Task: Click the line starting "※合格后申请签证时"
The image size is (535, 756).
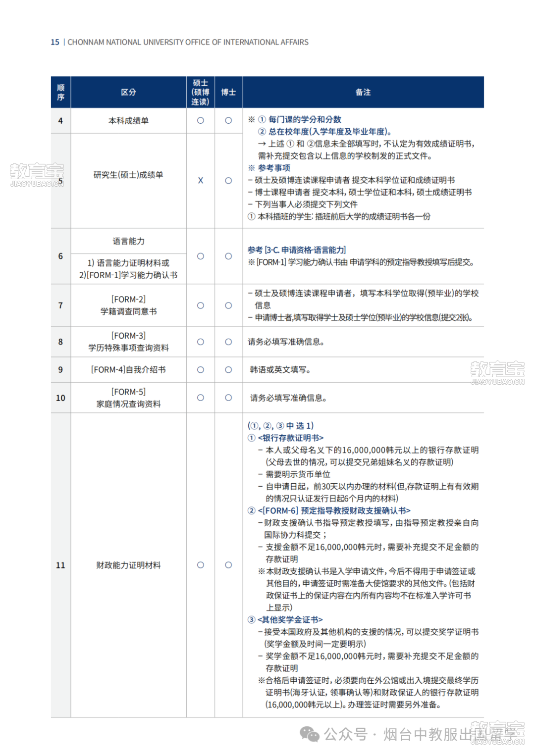Action: tap(368, 681)
